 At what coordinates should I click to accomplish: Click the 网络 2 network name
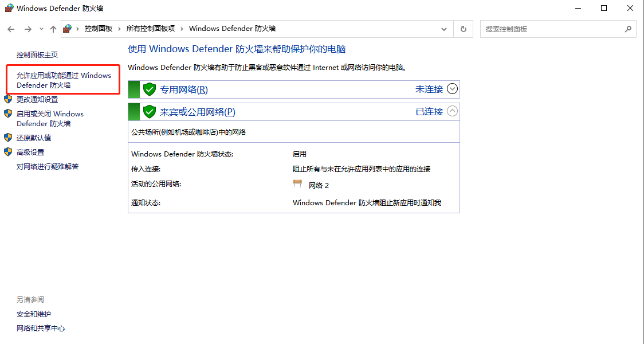click(x=319, y=185)
